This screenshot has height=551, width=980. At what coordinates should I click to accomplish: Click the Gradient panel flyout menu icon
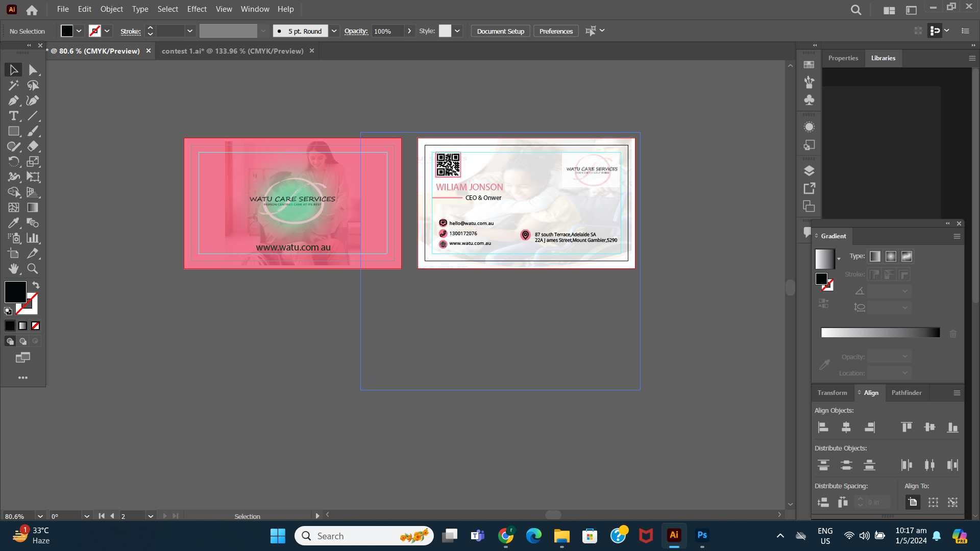[957, 236]
